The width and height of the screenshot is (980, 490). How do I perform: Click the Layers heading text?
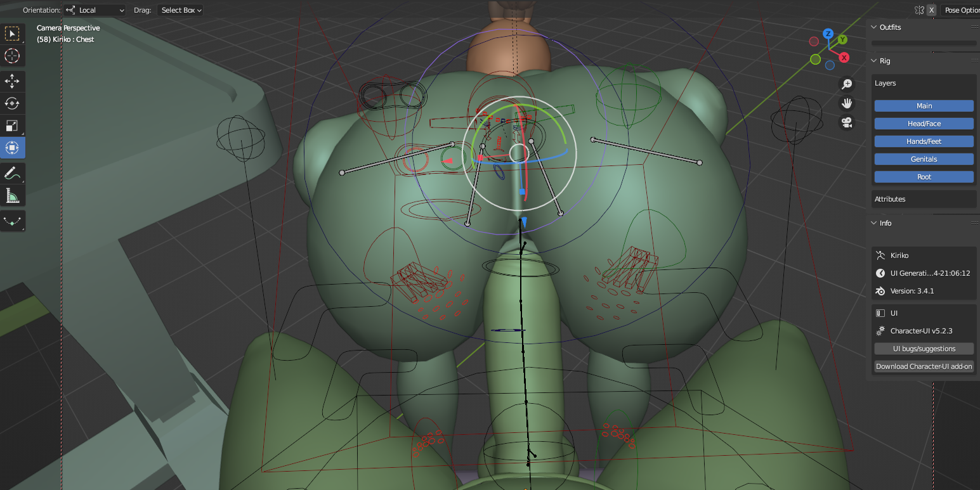tap(885, 83)
